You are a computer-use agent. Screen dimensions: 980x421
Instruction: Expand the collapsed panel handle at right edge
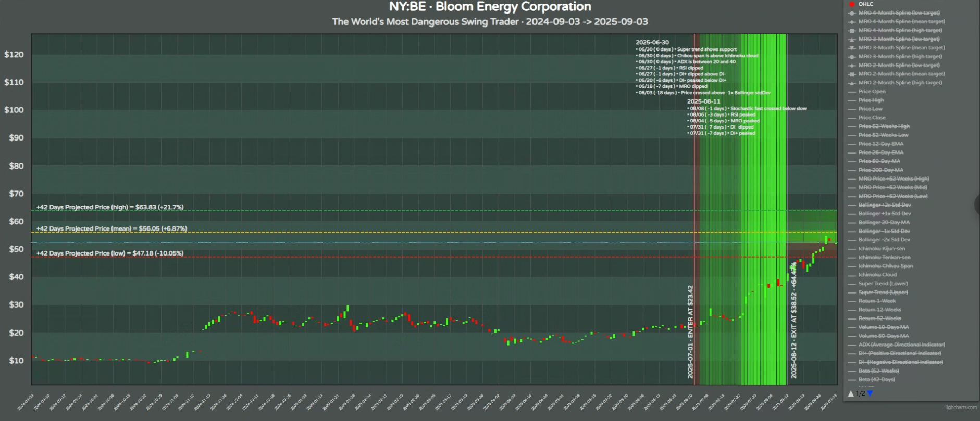point(977,204)
